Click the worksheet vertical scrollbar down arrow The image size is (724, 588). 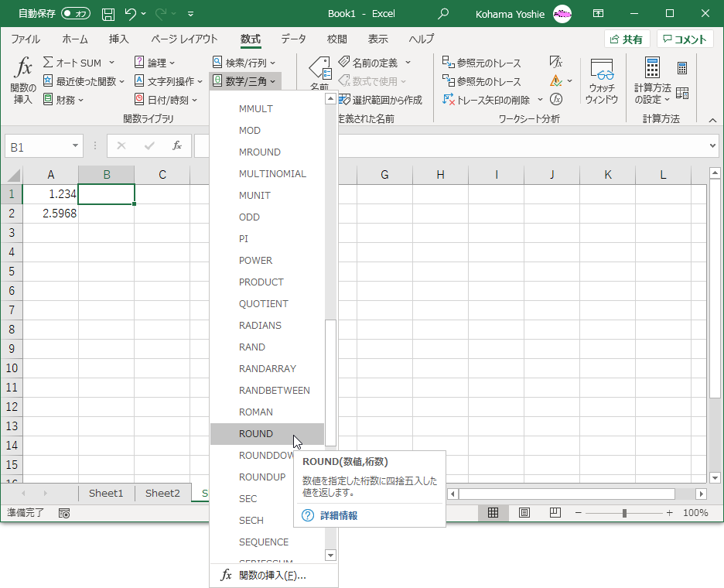pyautogui.click(x=715, y=478)
